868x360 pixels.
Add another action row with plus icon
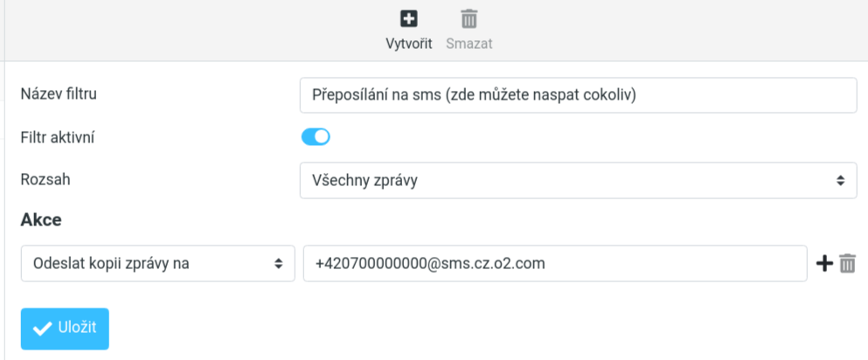823,263
